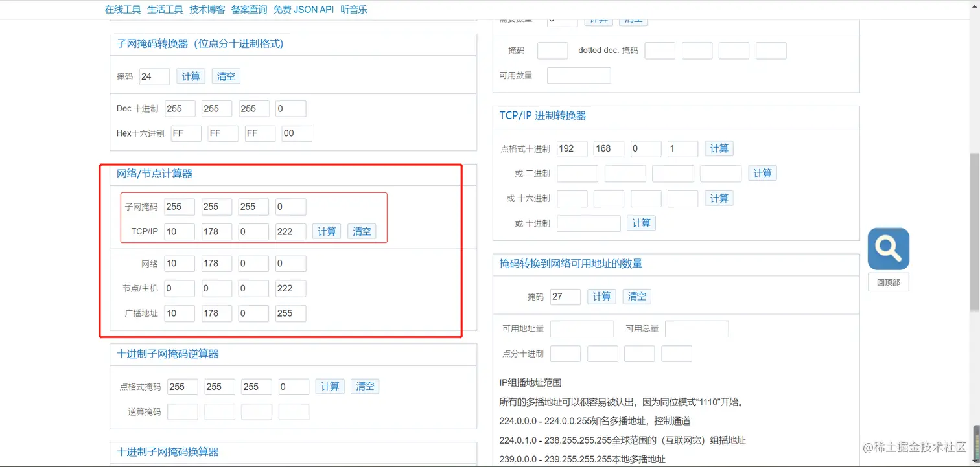This screenshot has height=467, width=980.
Task: Click 子网掩码 last octet field 0
Action: coord(290,207)
